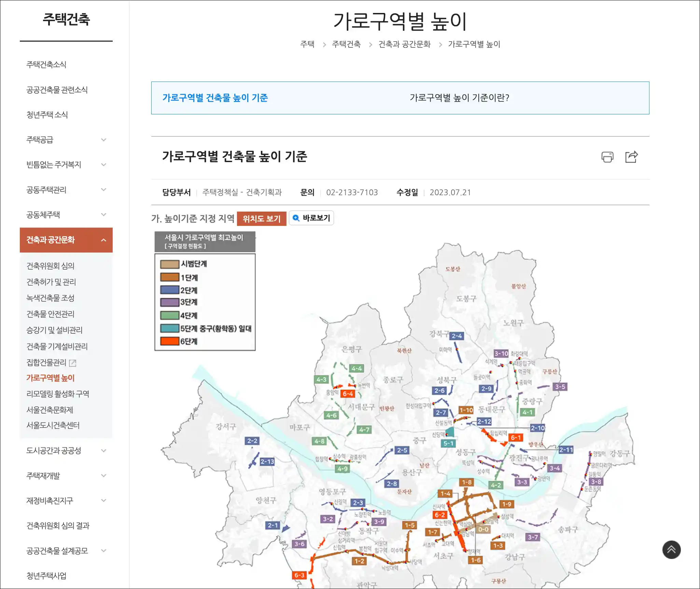Click the 6단계 red legend swatch
Screen dimensions: 700x589
(x=170, y=341)
